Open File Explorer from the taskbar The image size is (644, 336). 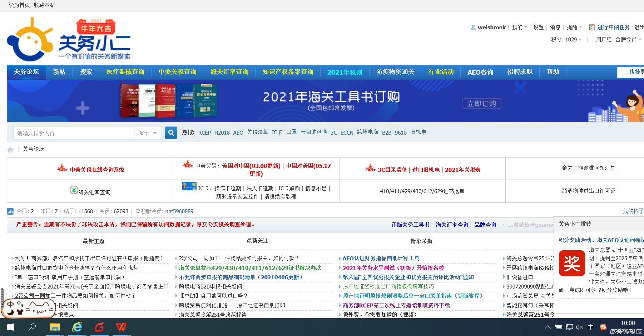click(x=55, y=327)
